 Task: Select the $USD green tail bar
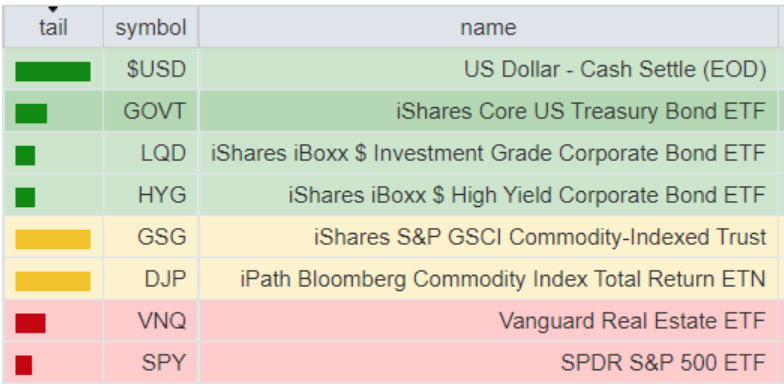tap(53, 72)
